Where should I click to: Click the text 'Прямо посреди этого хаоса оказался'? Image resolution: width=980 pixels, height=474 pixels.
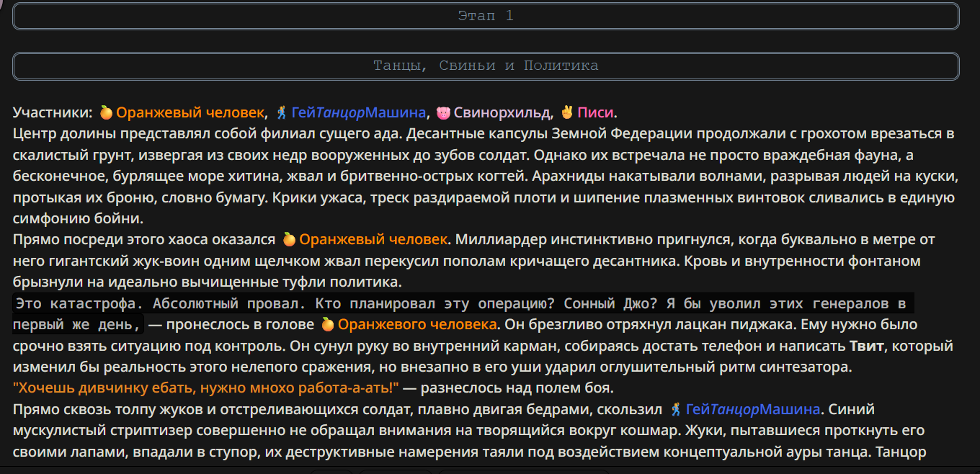point(144,239)
